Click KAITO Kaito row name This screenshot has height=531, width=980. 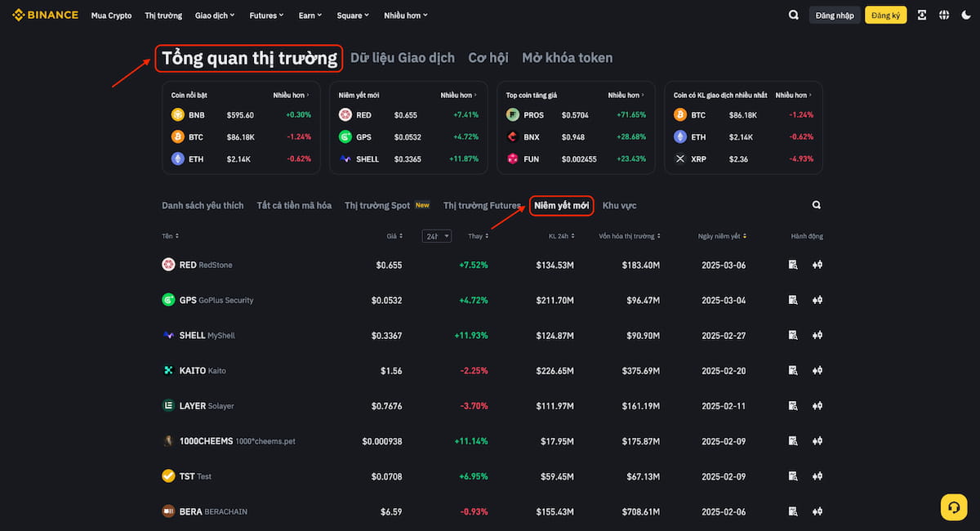coord(203,370)
